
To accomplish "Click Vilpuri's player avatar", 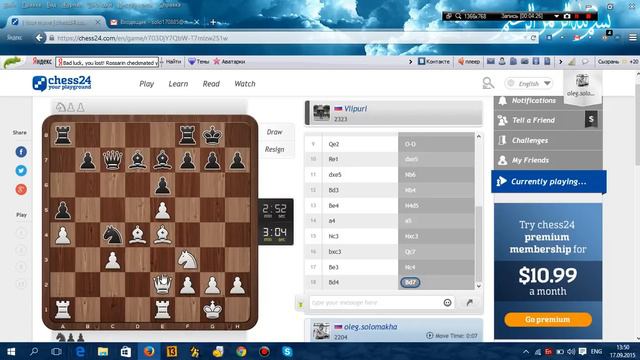I will 321,113.
